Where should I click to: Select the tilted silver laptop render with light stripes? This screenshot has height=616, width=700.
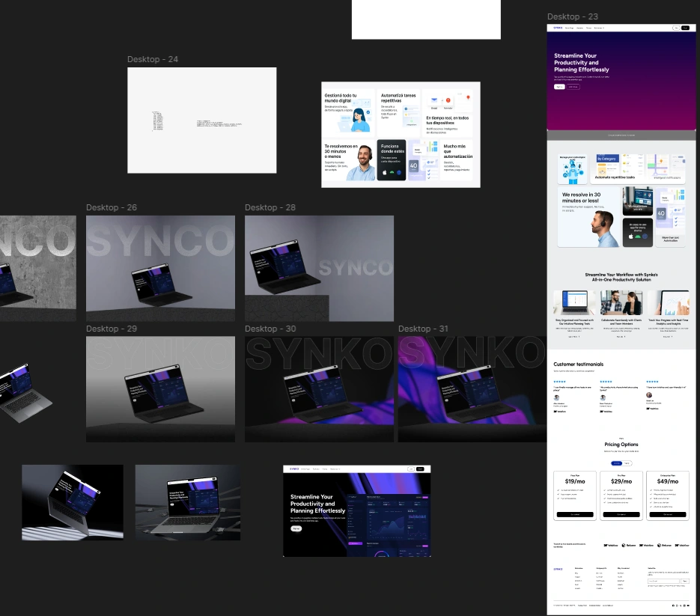(x=73, y=502)
